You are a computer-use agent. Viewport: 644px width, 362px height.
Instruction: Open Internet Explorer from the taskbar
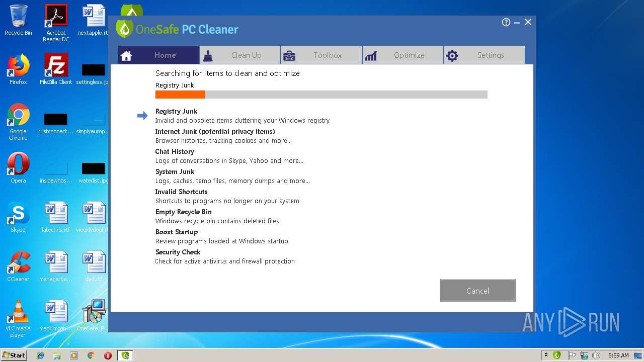[40, 355]
